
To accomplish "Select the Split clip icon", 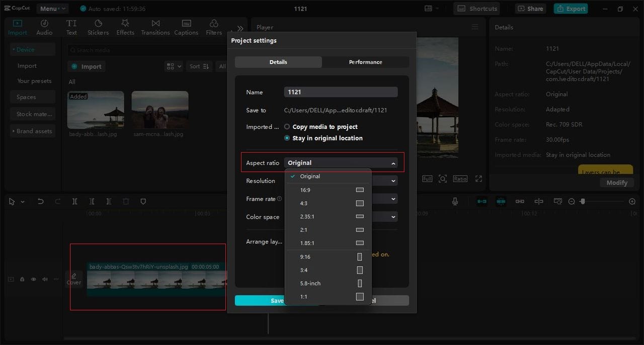I will 74,201.
